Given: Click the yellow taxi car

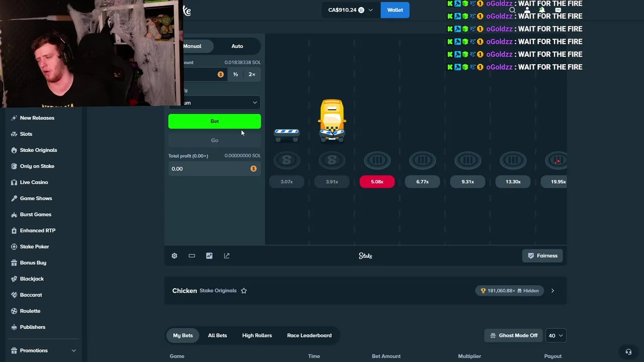Looking at the screenshot, I should 332,120.
